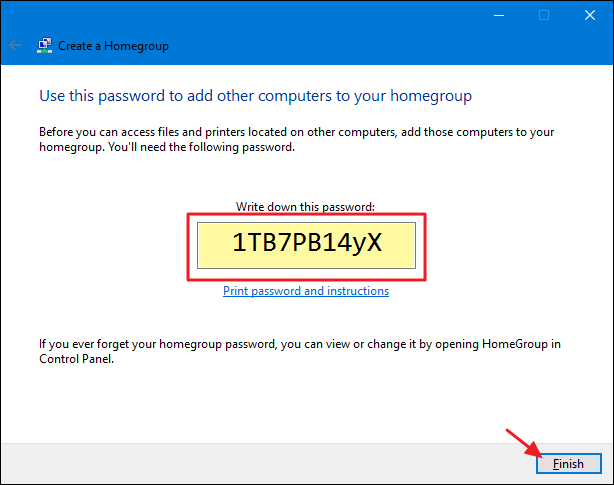This screenshot has height=485, width=614.
Task: Minimize the Create a Homegroup window
Action: tap(499, 15)
